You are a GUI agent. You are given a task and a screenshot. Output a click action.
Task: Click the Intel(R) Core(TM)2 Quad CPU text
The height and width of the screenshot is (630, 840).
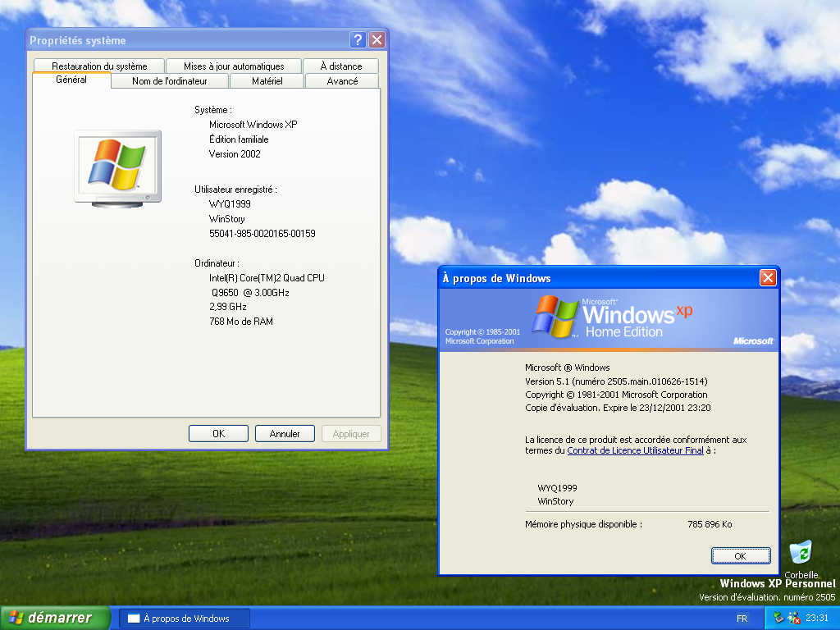(267, 277)
